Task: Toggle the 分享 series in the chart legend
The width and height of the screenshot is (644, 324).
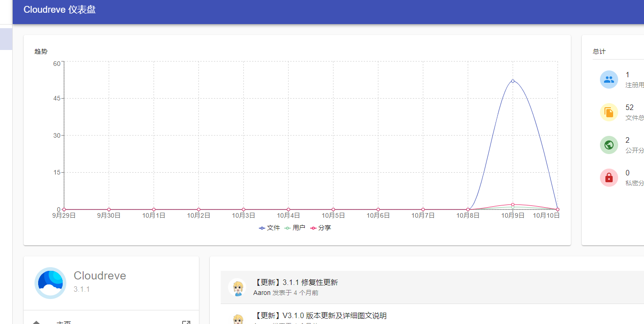Action: pyautogui.click(x=321, y=228)
